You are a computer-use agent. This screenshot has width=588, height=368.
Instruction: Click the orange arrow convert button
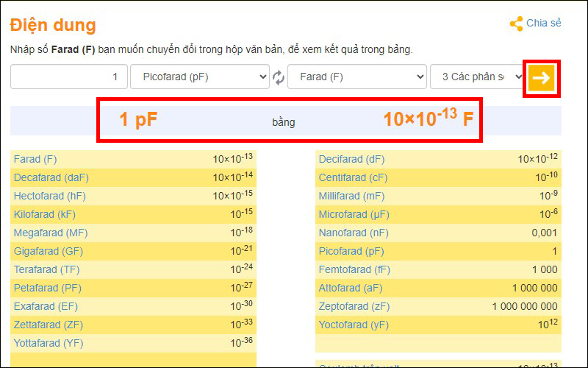click(x=542, y=78)
